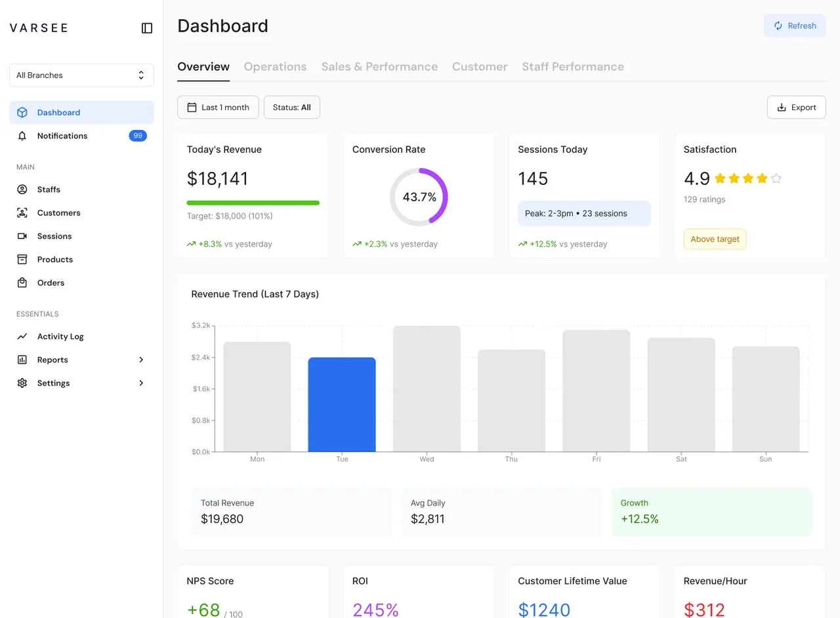Select the blue Tue bar in chart
The height and width of the screenshot is (618, 840).
tap(342, 405)
